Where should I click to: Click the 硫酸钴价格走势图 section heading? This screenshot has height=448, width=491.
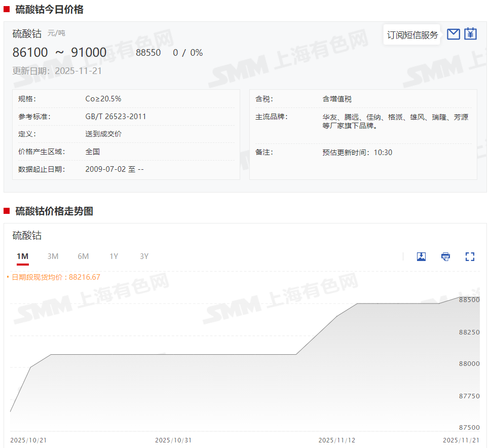coord(54,211)
